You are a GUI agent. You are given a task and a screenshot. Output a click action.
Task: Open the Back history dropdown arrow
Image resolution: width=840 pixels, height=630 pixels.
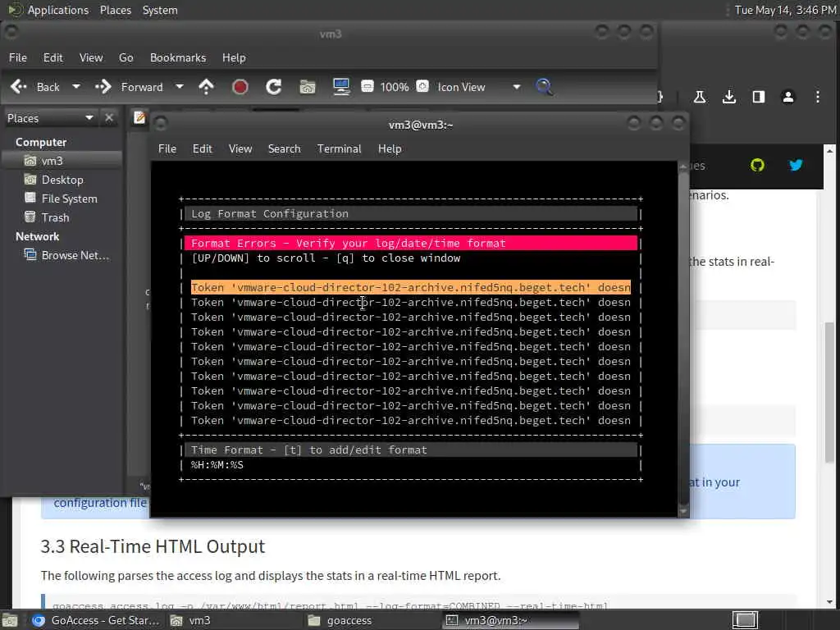pyautogui.click(x=76, y=87)
